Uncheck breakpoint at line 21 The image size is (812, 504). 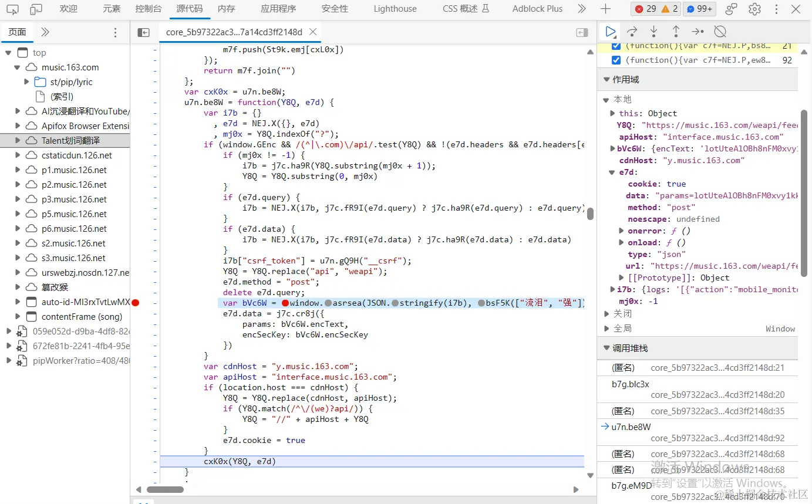pyautogui.click(x=616, y=46)
